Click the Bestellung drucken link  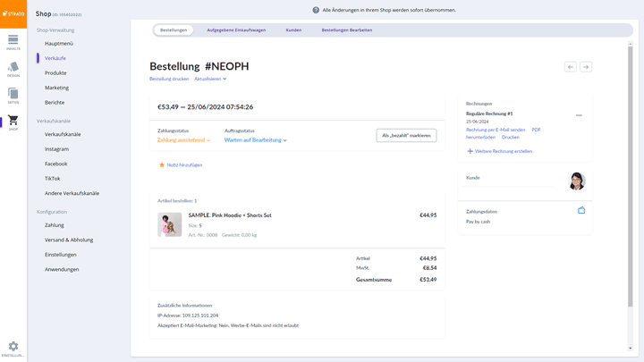point(169,79)
